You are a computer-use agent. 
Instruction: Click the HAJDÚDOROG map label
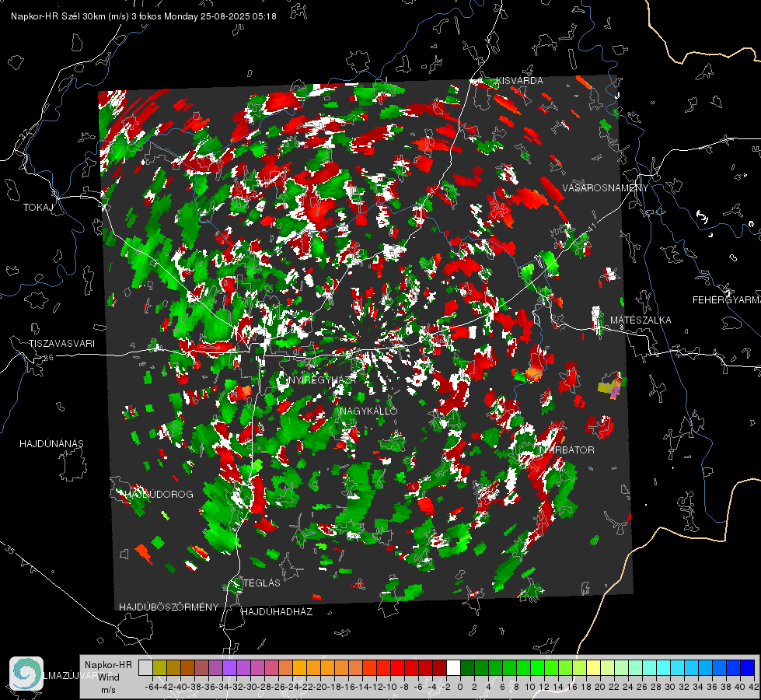pyautogui.click(x=159, y=495)
